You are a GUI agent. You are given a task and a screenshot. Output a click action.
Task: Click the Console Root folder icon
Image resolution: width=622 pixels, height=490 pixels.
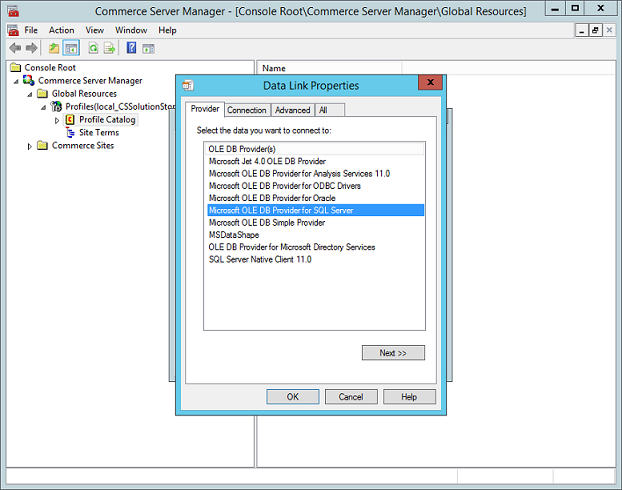[15, 67]
